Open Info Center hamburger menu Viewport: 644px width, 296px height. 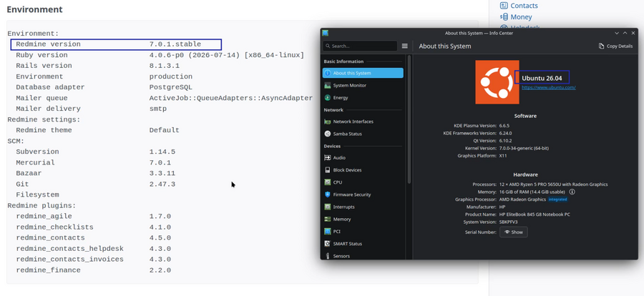click(404, 46)
